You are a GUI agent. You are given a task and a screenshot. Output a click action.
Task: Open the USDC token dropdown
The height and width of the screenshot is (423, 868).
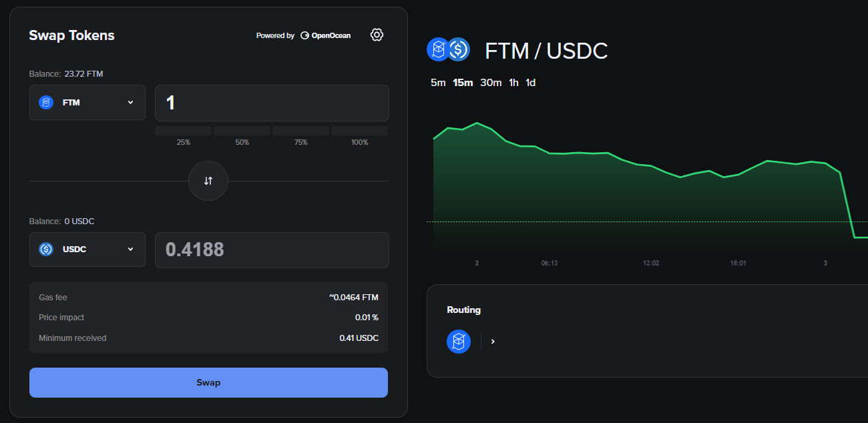tap(87, 250)
